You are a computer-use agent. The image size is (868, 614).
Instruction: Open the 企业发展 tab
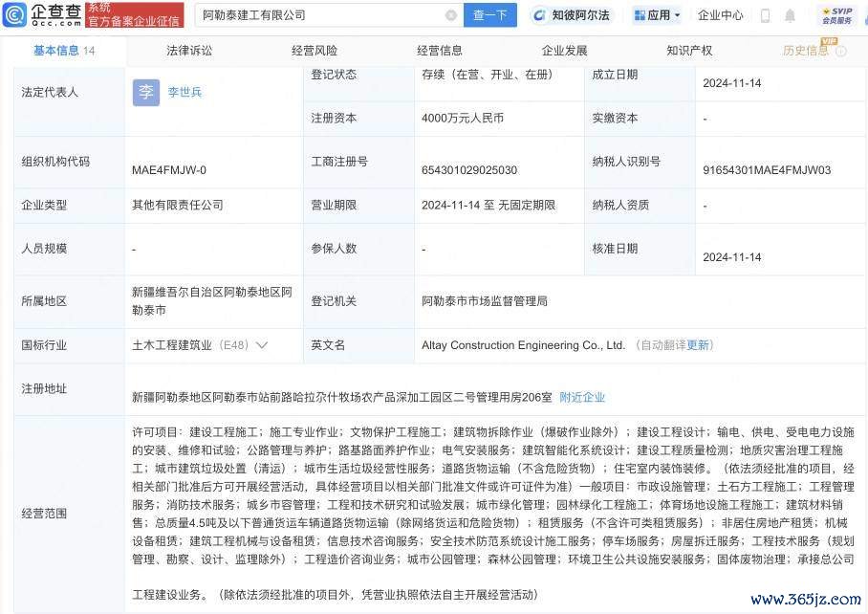pos(565,51)
